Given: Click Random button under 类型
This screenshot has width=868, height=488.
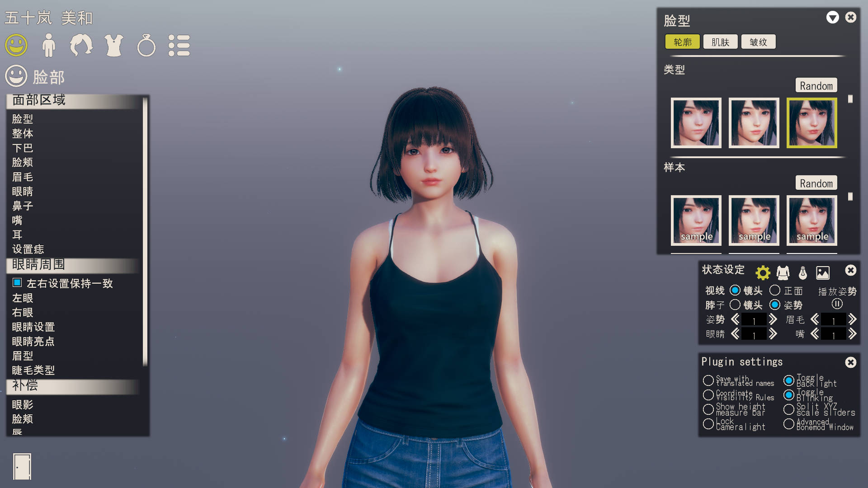Looking at the screenshot, I should coord(816,85).
